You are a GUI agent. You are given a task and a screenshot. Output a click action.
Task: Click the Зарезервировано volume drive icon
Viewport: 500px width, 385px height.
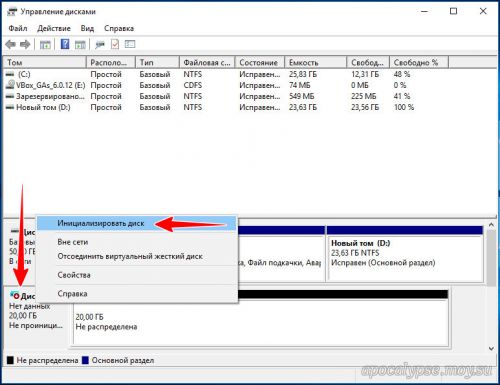10,96
